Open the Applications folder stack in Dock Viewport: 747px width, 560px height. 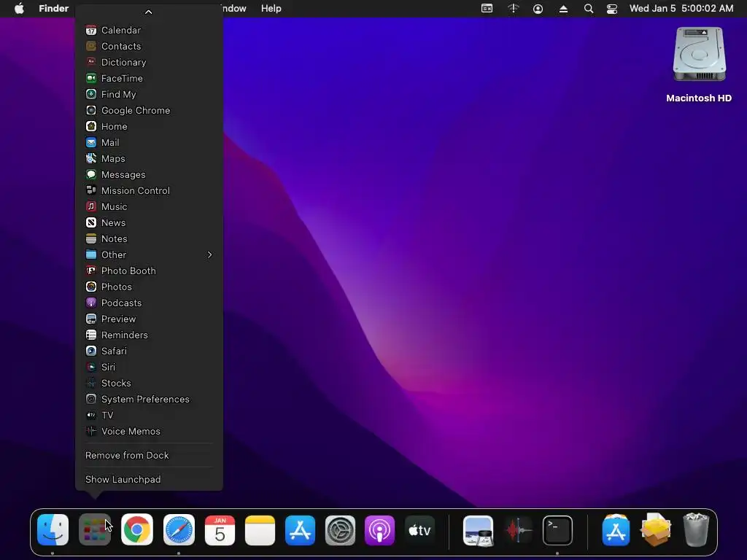616,530
